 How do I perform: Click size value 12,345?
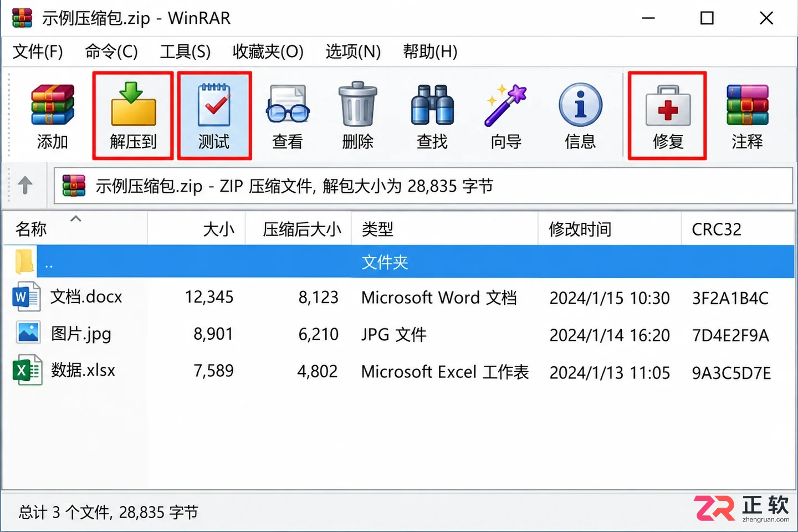pos(209,297)
